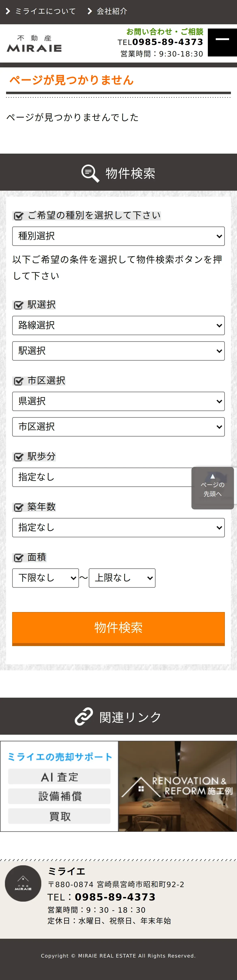The height and width of the screenshot is (980, 237).
Task: Click the arrow icon before 会社紹介
Action: [x=90, y=11]
